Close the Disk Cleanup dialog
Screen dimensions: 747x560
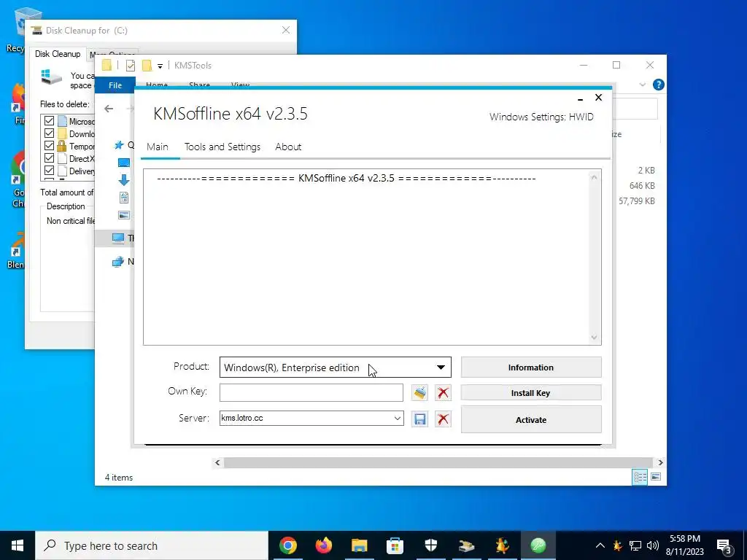(x=286, y=30)
